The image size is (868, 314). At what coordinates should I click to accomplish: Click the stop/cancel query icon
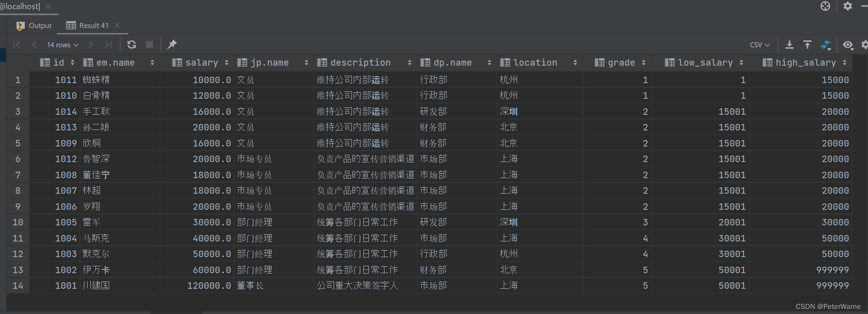tap(150, 45)
